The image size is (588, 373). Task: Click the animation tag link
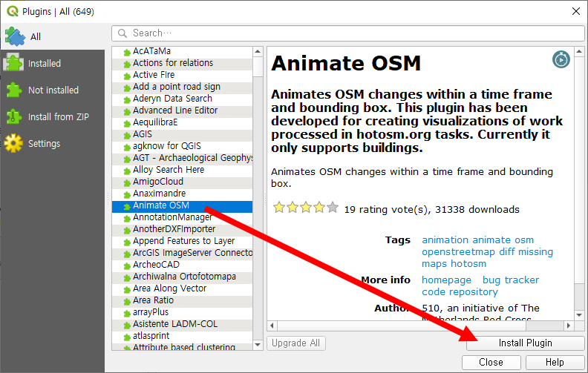[x=445, y=240]
